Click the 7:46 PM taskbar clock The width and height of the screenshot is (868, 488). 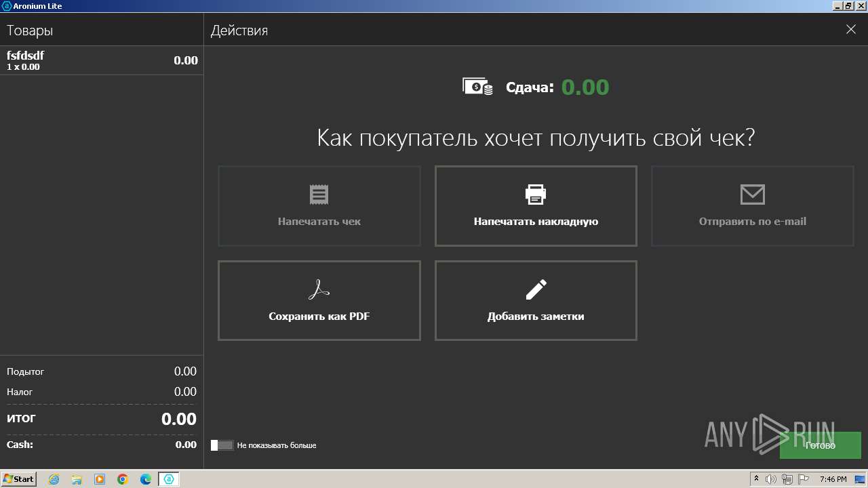coord(833,479)
